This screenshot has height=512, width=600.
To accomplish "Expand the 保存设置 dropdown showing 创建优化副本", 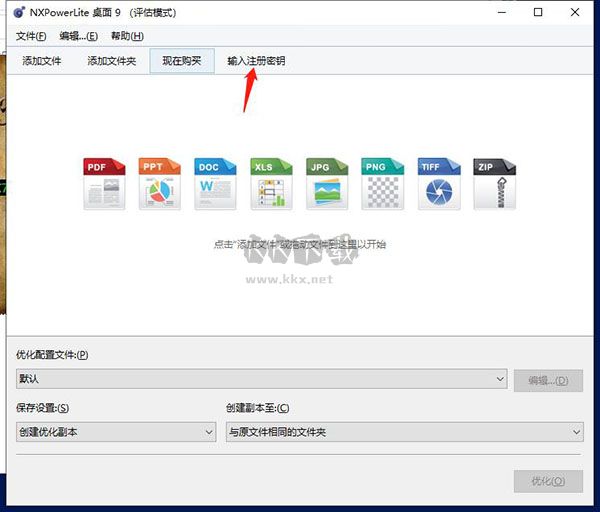I will point(116,432).
